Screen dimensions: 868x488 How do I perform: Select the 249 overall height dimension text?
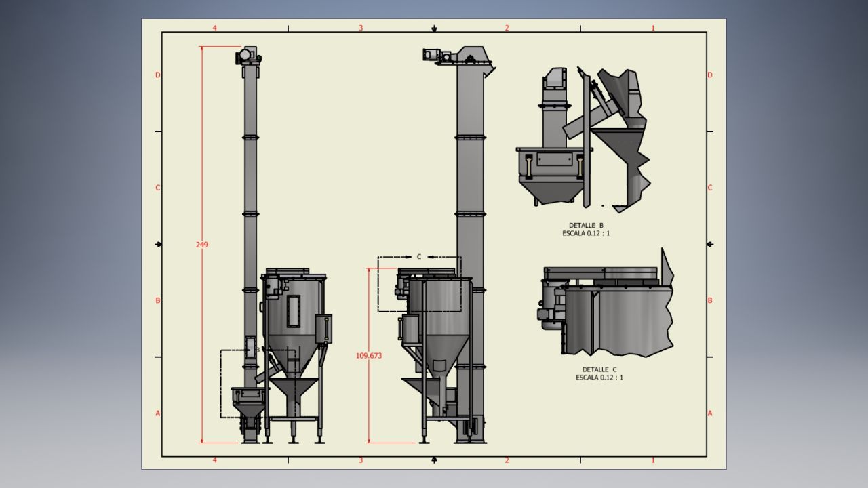(202, 245)
